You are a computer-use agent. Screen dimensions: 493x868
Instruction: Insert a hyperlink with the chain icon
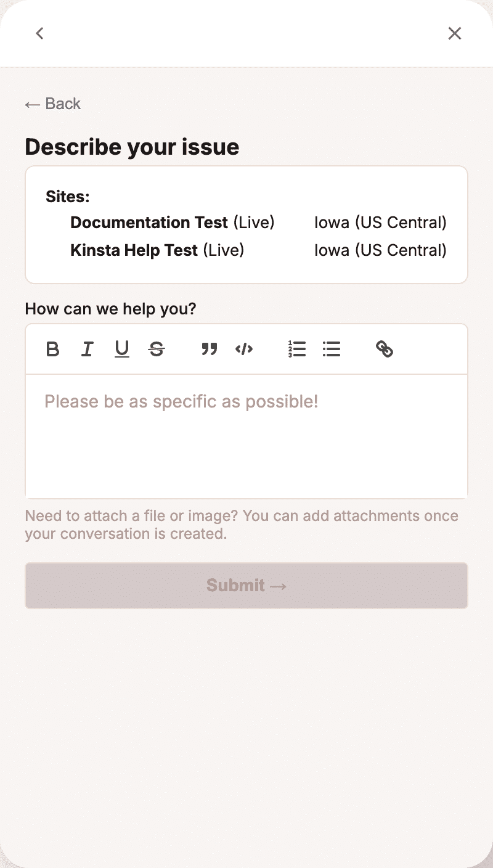tap(385, 350)
